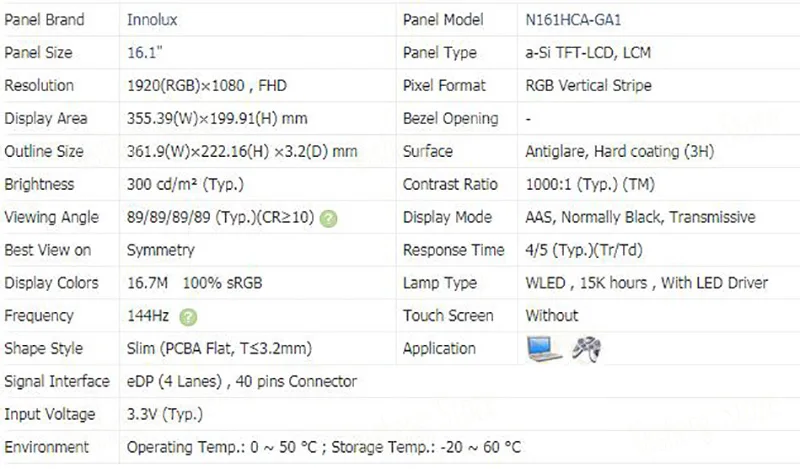The height and width of the screenshot is (469, 800).
Task: Click the Panel Size label
Action: coord(38,53)
